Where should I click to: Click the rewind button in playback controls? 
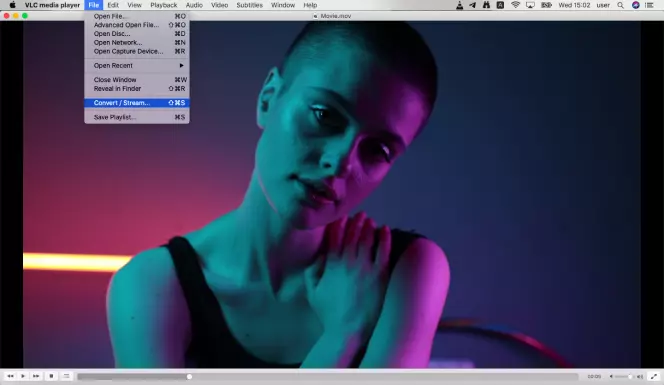10,376
